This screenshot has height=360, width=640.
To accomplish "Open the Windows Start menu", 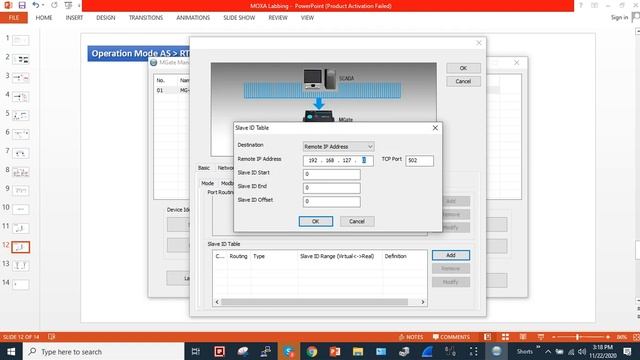I will pos(11,351).
